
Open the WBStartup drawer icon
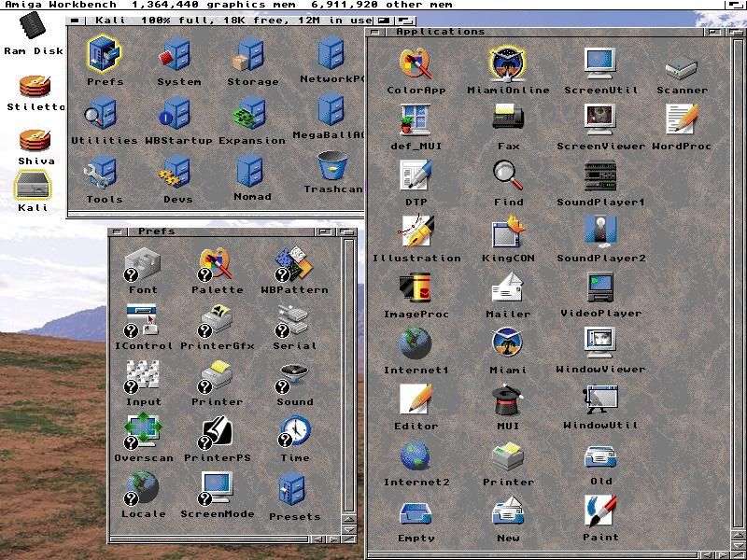[175, 113]
